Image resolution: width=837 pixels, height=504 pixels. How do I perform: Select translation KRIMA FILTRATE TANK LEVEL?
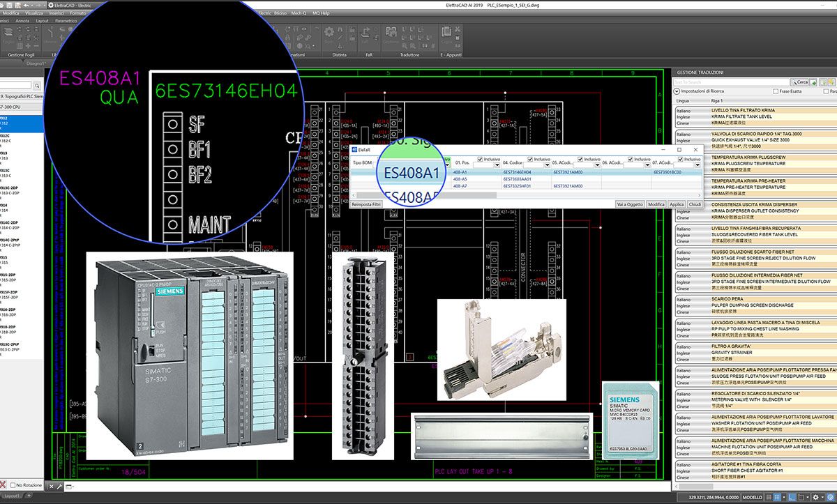click(x=743, y=116)
